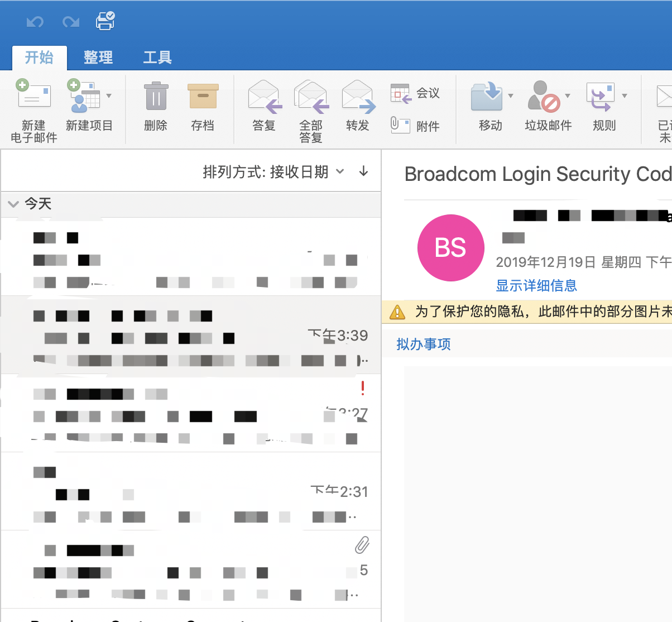Click the 会议 meeting button
This screenshot has height=622, width=672.
(x=415, y=93)
